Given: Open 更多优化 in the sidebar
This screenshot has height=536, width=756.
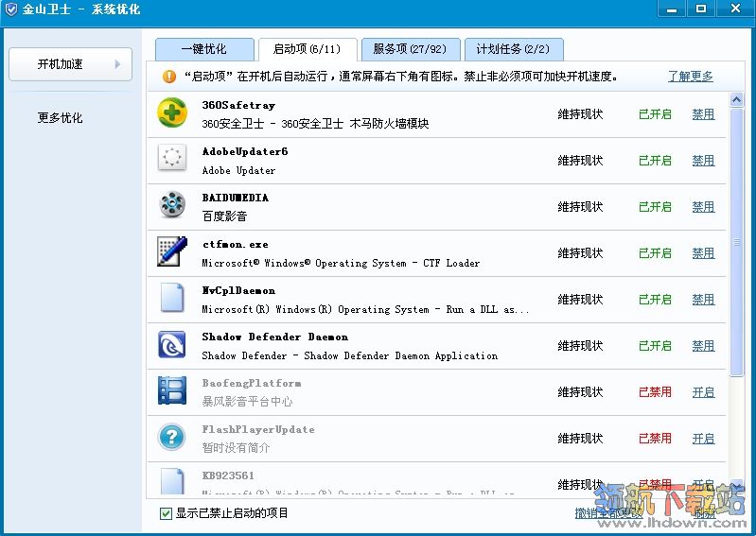Looking at the screenshot, I should pyautogui.click(x=61, y=117).
